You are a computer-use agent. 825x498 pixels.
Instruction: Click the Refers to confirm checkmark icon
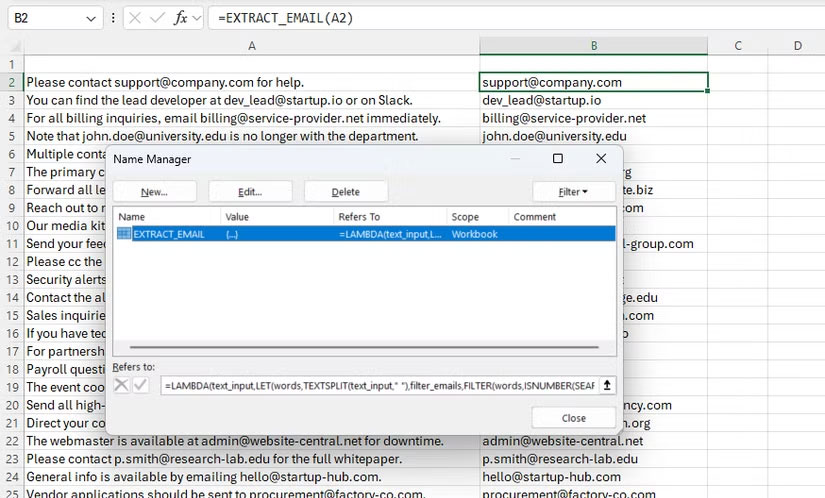tap(141, 385)
